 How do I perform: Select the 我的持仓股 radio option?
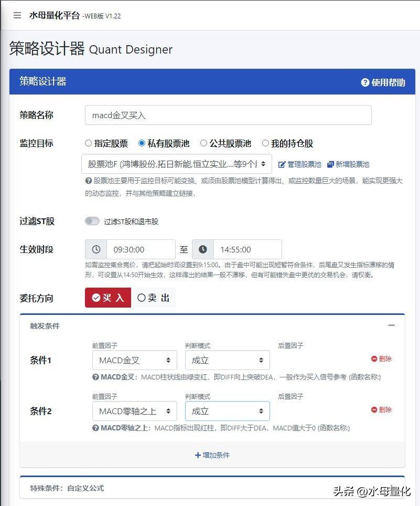coord(288,143)
